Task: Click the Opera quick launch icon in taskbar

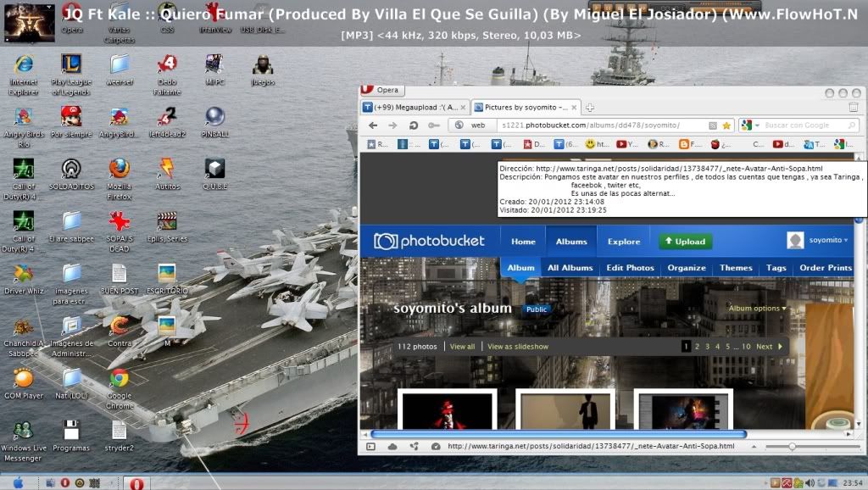Action: pyautogui.click(x=64, y=483)
